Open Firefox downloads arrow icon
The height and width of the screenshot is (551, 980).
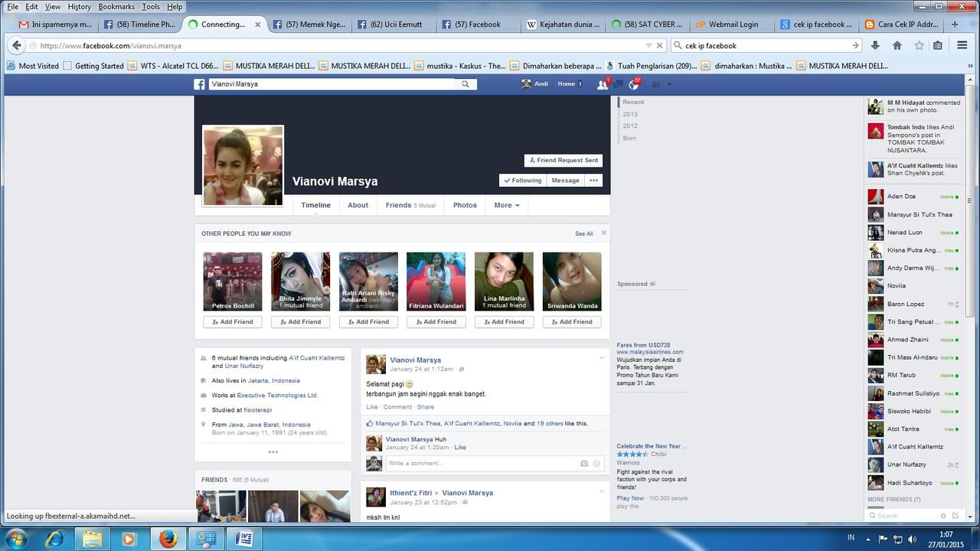[876, 45]
